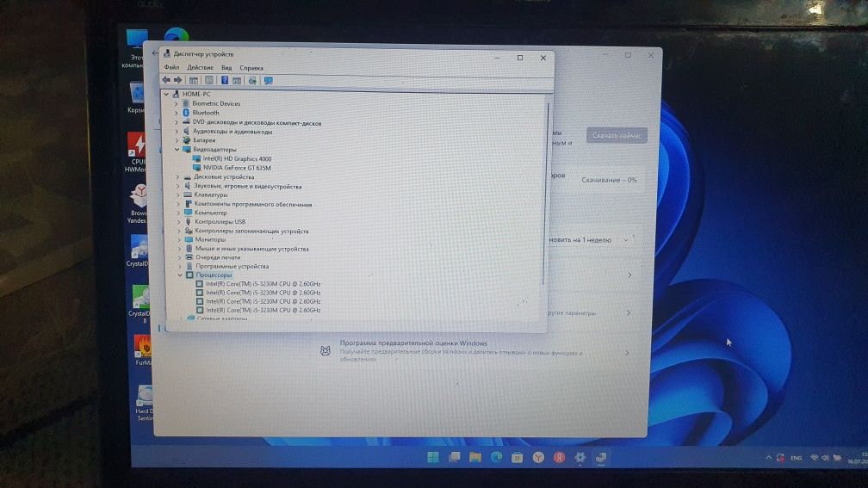Click the Biometric Devices fingerprint icon
Viewport: 868px width, 488px height.
[186, 103]
